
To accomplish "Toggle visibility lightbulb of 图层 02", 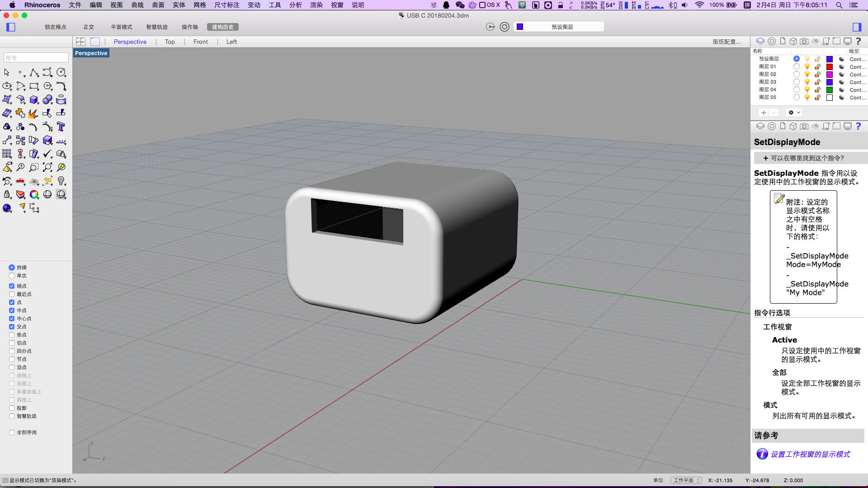I will coord(807,75).
